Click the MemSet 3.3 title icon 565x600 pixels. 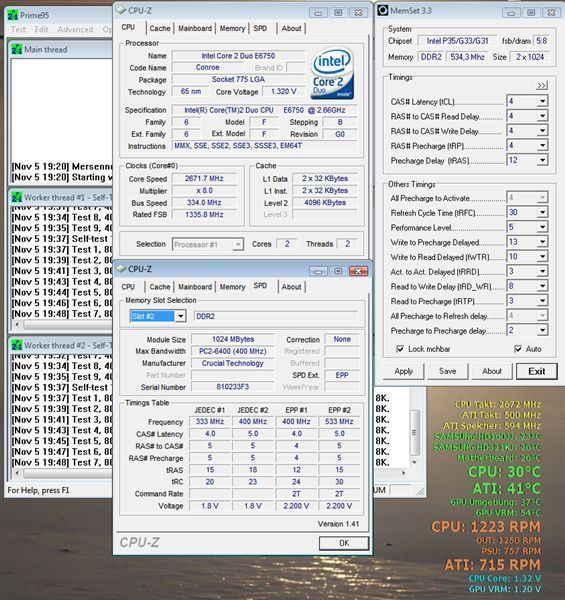click(x=383, y=10)
